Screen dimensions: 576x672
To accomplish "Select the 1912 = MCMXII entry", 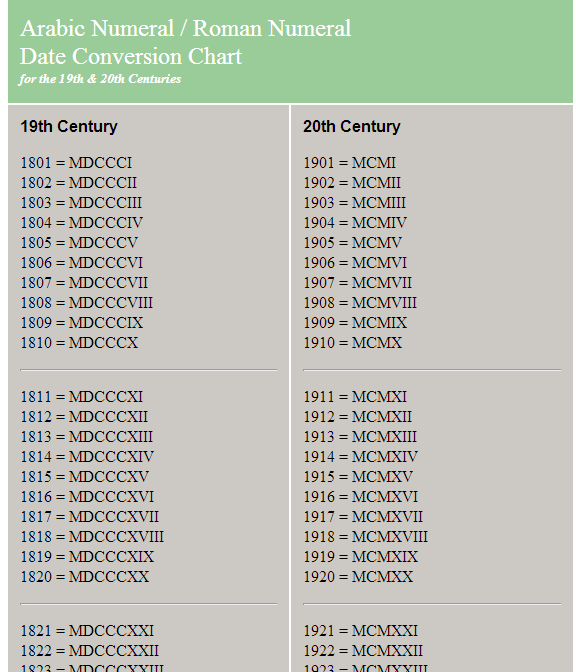I will pos(357,417).
